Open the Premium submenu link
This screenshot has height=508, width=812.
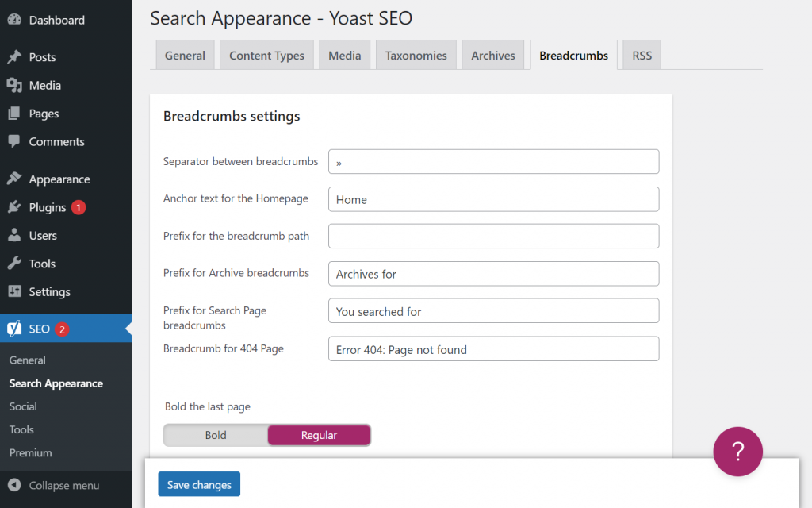pos(30,452)
